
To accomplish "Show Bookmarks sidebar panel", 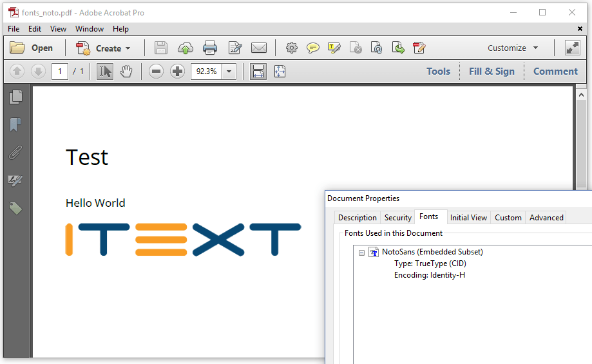I will [x=15, y=124].
